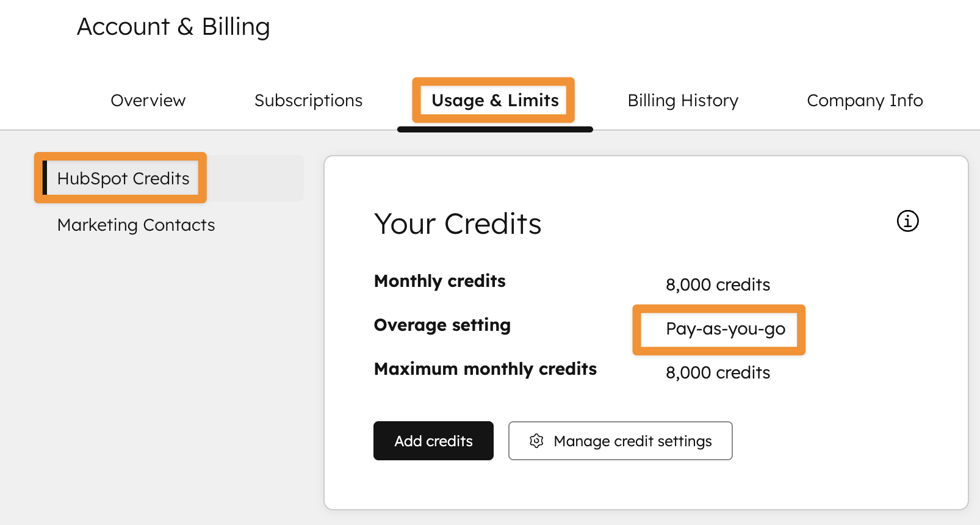Switch to the Subscriptions tab
Viewport: 980px width, 525px height.
[x=308, y=100]
